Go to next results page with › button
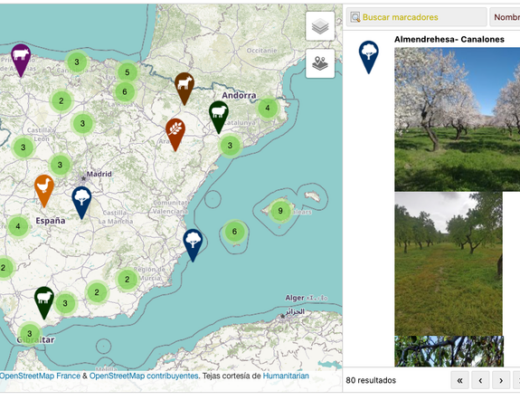Viewport: 520px width, 400px height. (501, 380)
